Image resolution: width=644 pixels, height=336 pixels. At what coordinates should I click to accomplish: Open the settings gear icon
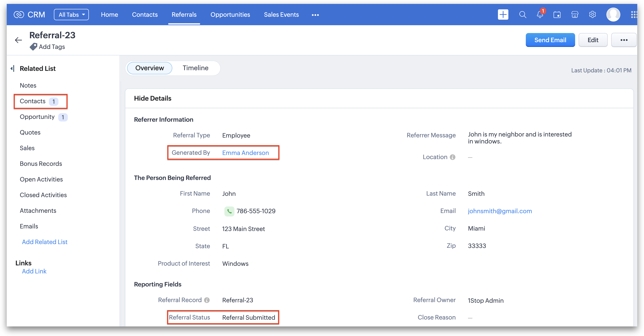(592, 15)
